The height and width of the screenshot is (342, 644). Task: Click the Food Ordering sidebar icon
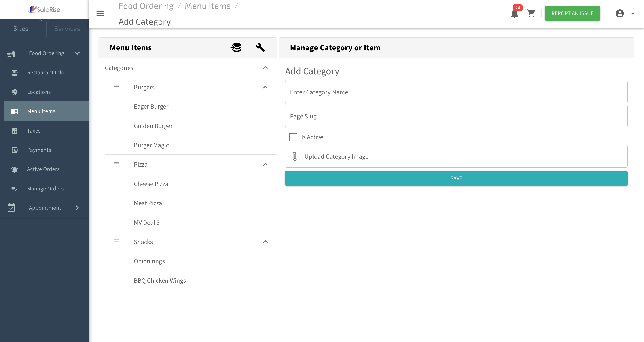click(11, 53)
